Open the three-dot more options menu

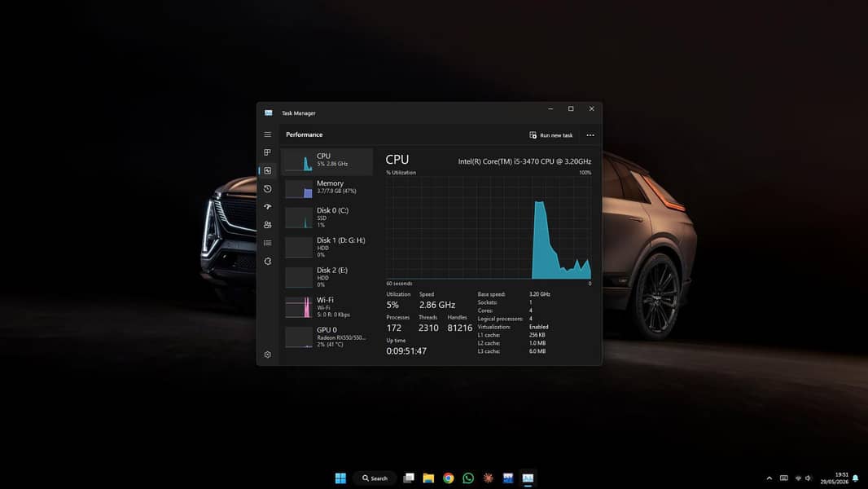[590, 135]
